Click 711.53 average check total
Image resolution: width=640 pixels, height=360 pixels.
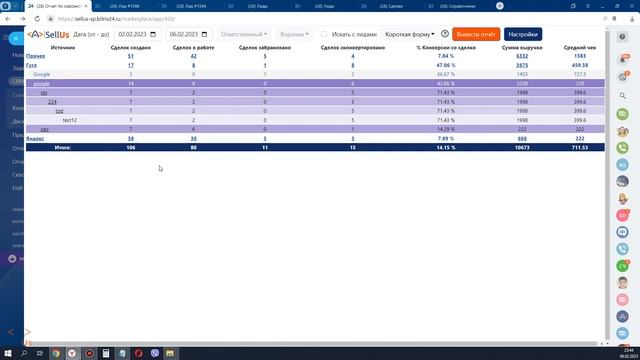pos(580,147)
